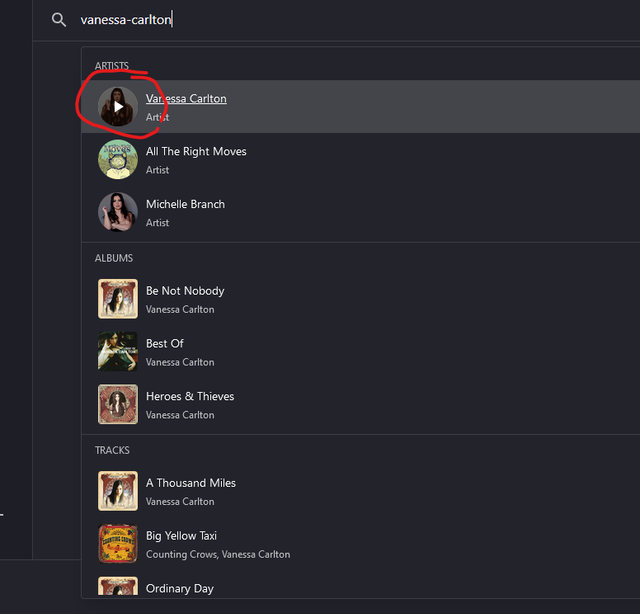Screen dimensions: 640x614
Task: Click the ALBUMS section heading
Action: point(114,258)
